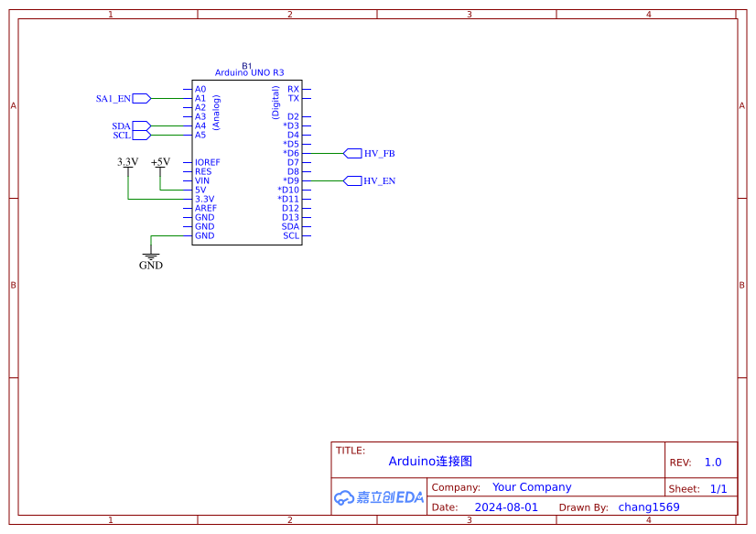
Task: Click the D4 digital pin label
Action: pyautogui.click(x=293, y=135)
